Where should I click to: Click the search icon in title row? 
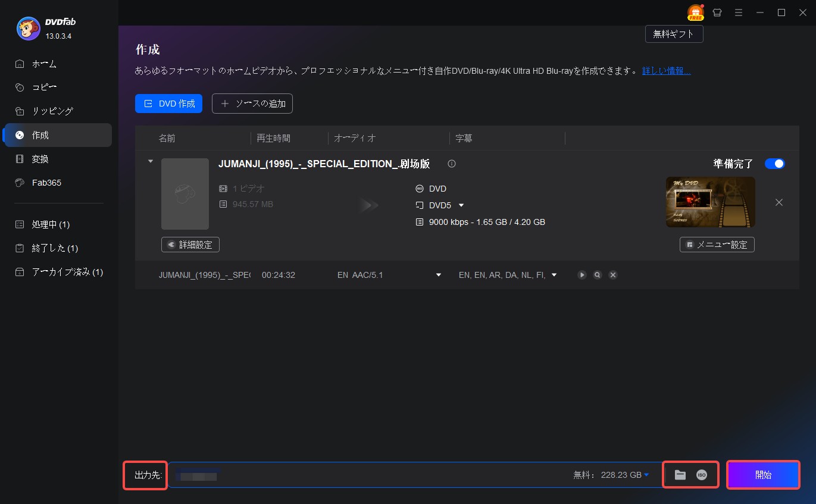598,275
